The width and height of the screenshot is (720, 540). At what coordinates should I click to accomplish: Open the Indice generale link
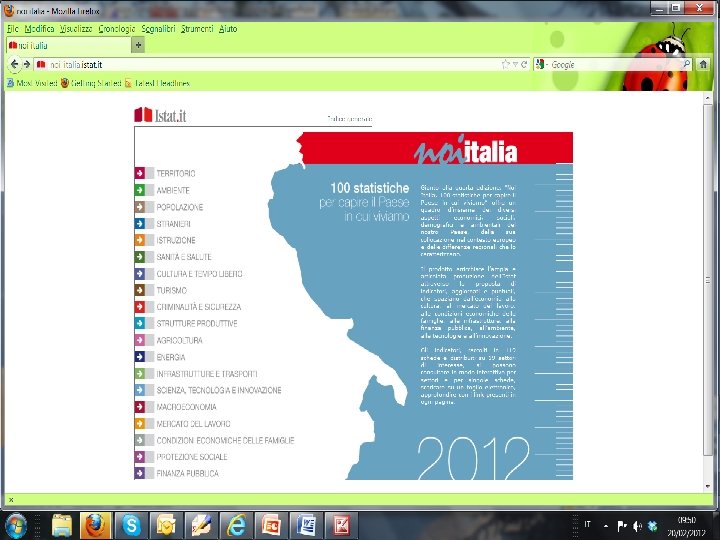(x=349, y=119)
